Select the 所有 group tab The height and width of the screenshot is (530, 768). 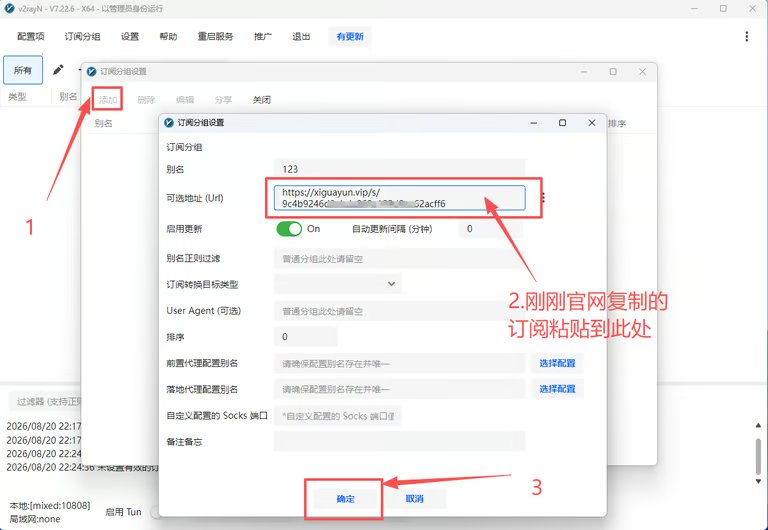pos(23,70)
